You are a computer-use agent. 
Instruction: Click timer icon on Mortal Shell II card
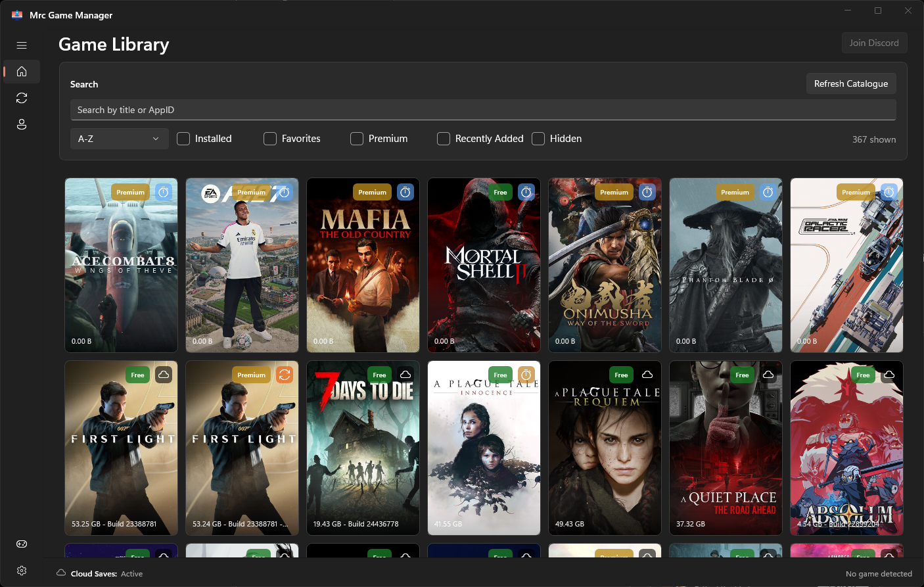coord(526,192)
